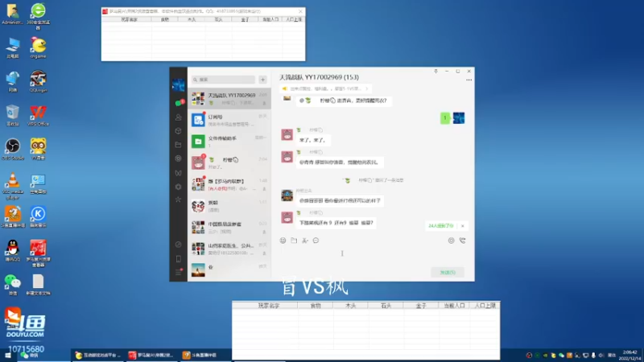644x362 pixels.
Task: Click group announcement banner with speaker
Action: 325,88
